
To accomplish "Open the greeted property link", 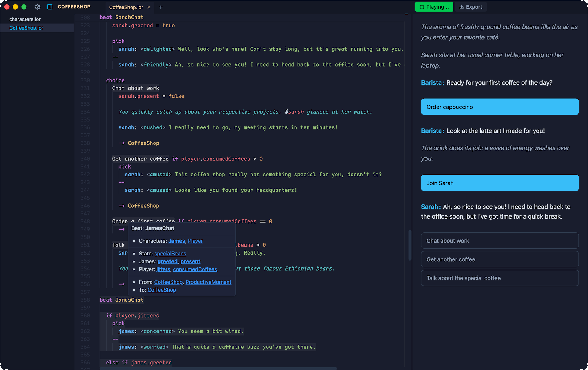I will (167, 261).
